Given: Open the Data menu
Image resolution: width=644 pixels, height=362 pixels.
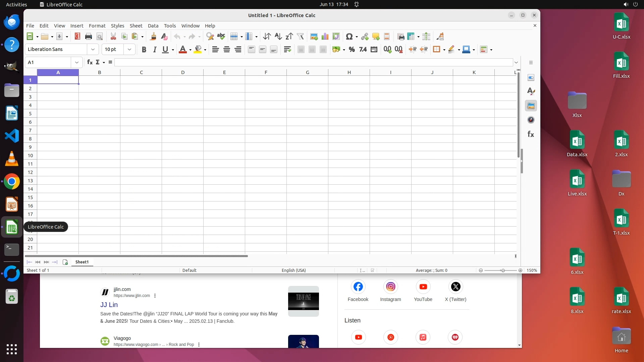Looking at the screenshot, I should (153, 26).
